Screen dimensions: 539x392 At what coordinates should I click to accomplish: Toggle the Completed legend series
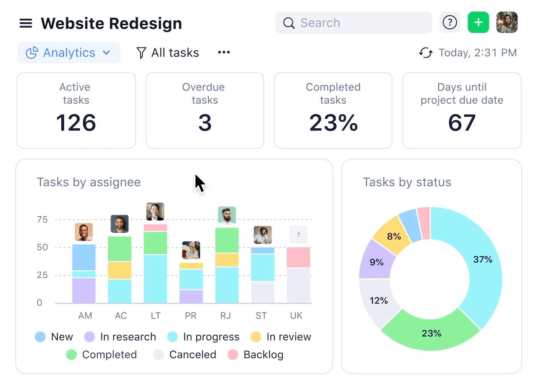click(x=101, y=355)
